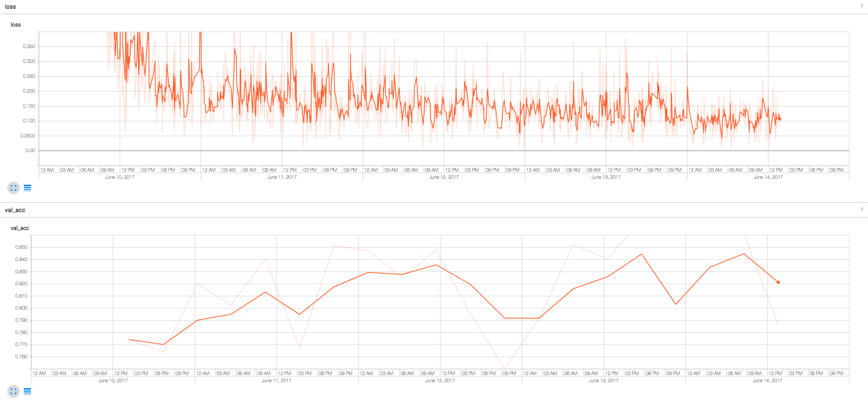Open the data table icon under the loss chart
Viewport: 868px width, 404px height.
click(27, 188)
